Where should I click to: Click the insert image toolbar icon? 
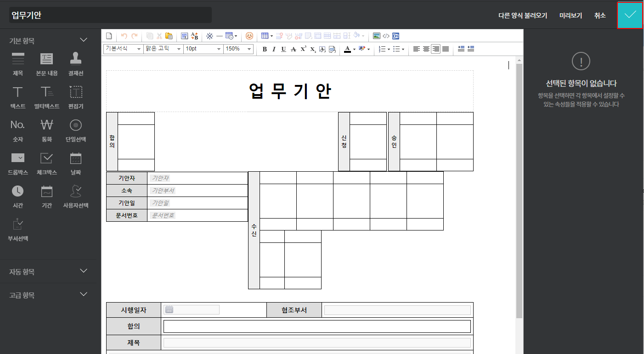377,36
